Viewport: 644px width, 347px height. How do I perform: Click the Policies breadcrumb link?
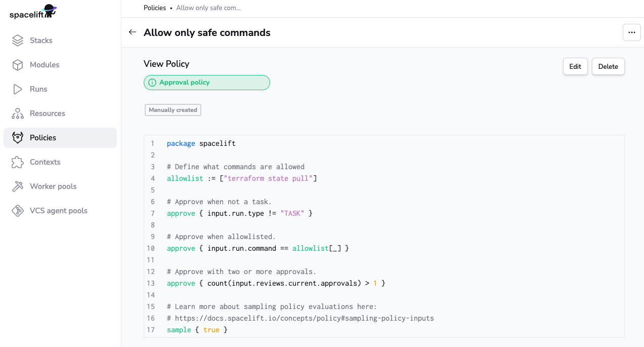[x=155, y=8]
